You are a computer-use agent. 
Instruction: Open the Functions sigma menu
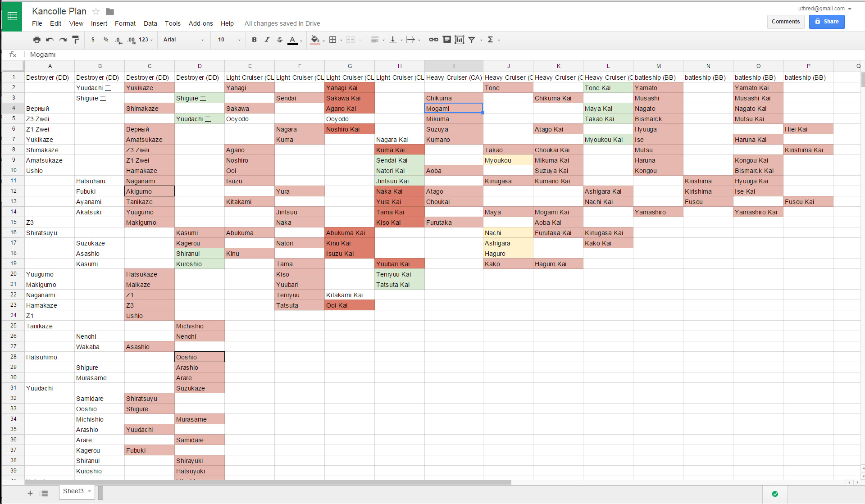point(491,40)
